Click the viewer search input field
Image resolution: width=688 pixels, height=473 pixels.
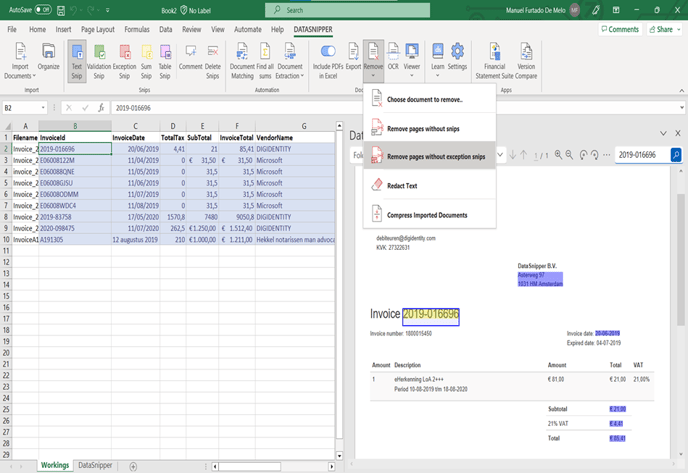643,154
